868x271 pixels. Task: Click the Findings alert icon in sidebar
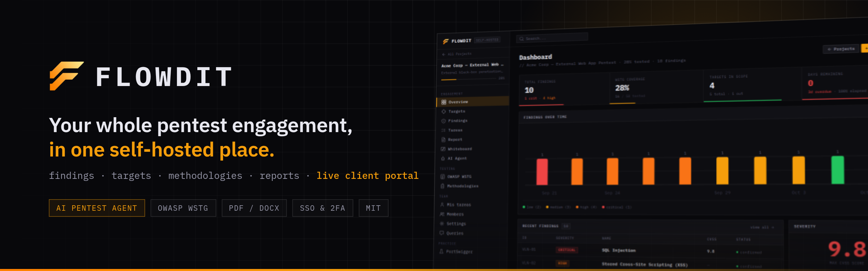[x=443, y=121]
